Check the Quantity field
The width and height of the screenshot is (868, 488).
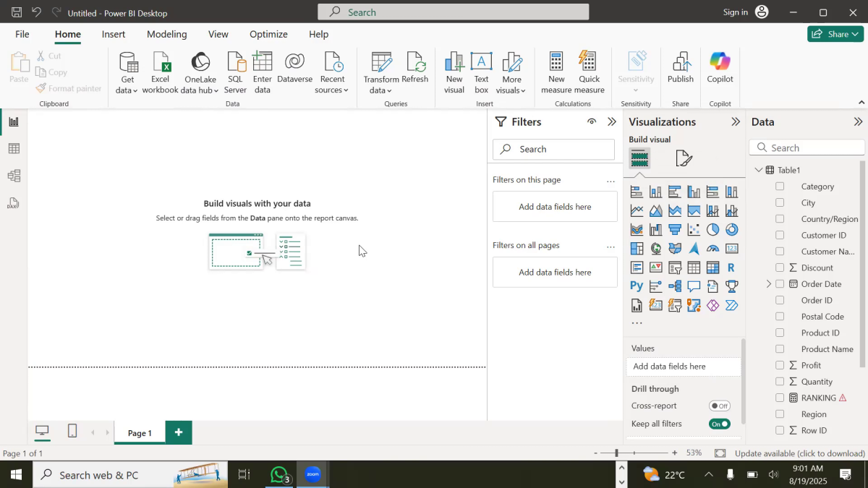click(780, 382)
